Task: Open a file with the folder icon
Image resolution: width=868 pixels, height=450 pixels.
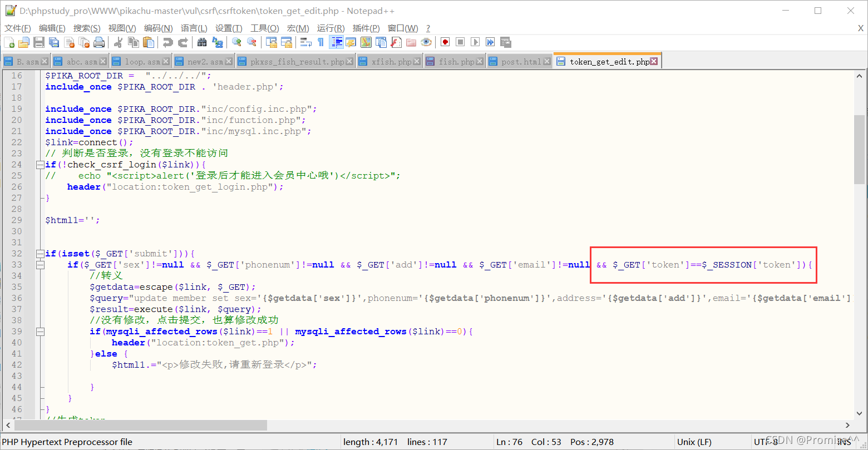Action: point(24,42)
